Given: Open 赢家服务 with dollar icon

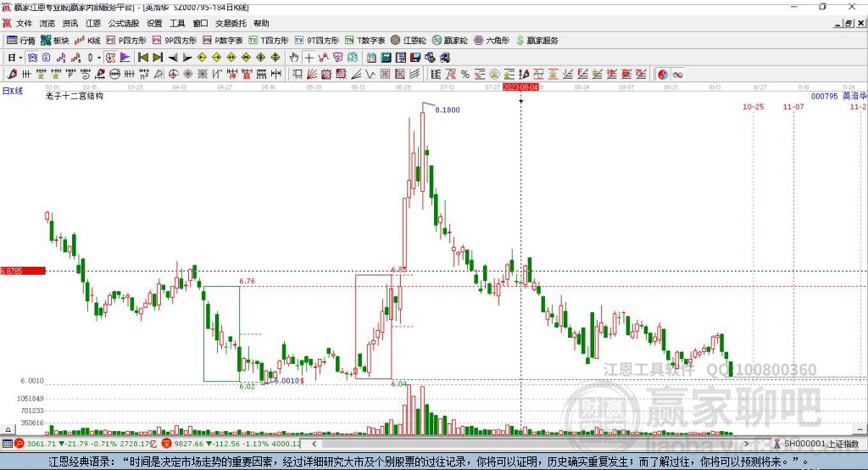Looking at the screenshot, I should [537, 41].
